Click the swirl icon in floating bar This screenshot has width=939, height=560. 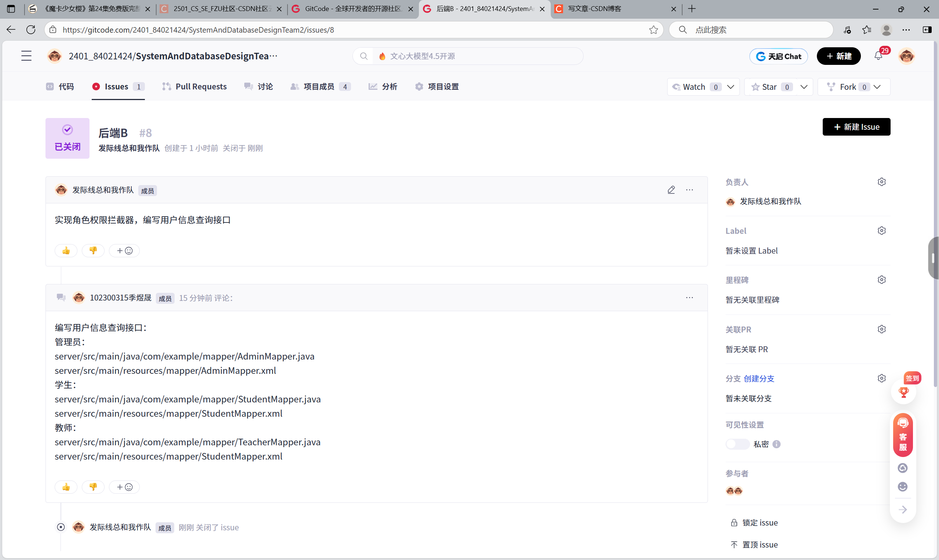pos(903,468)
